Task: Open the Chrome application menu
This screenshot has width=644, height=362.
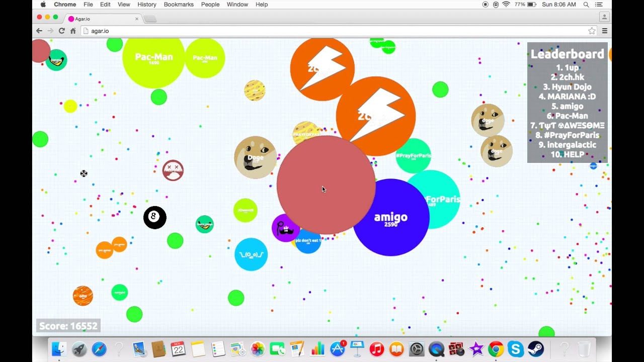Action: tap(65, 5)
